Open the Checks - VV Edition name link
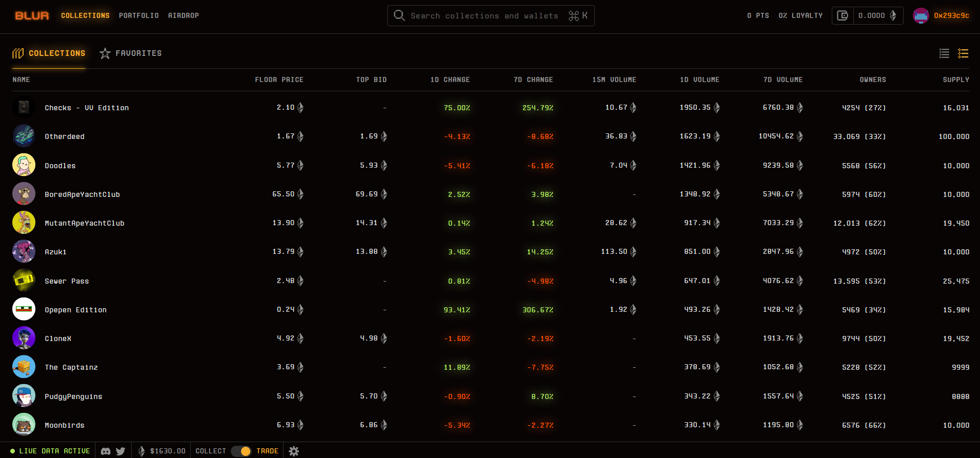The width and height of the screenshot is (980, 458). (x=87, y=108)
